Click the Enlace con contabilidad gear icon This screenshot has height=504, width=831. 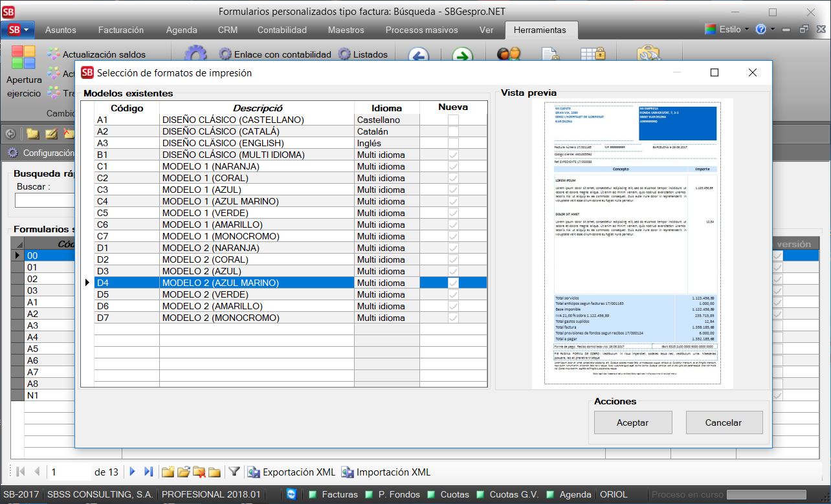[x=225, y=55]
